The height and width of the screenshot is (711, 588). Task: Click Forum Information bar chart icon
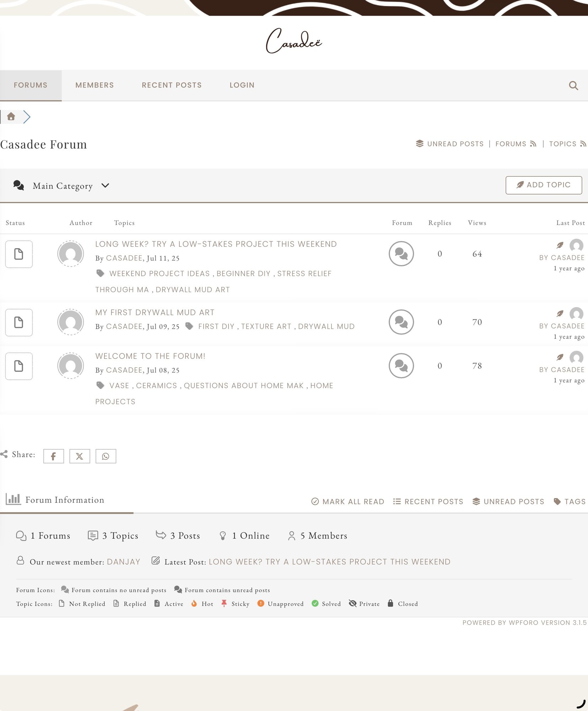tap(13, 499)
